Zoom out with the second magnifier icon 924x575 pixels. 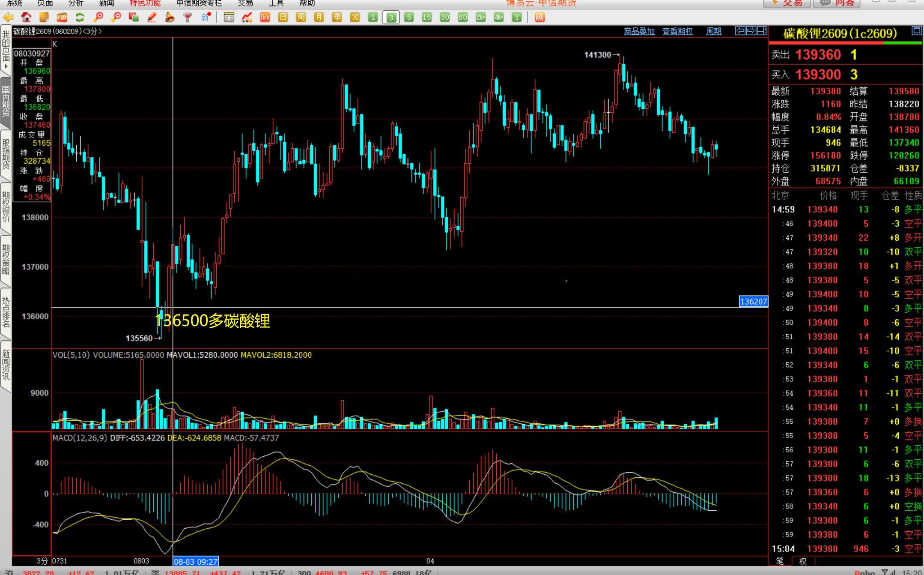116,17
